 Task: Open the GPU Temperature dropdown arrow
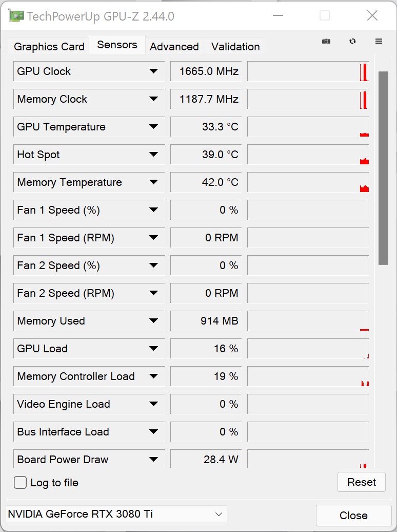point(153,127)
